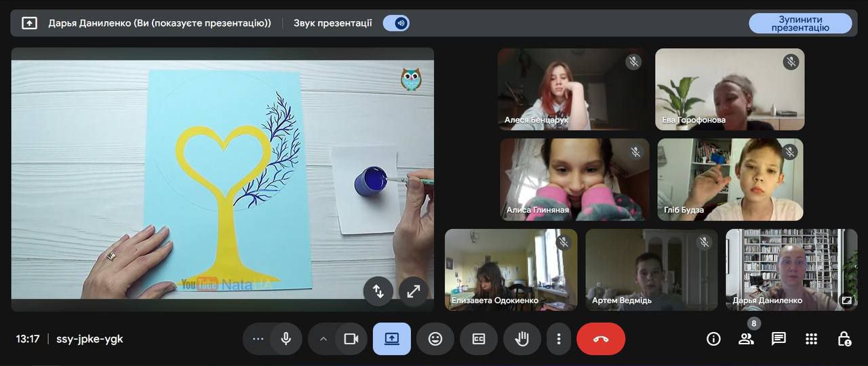
Task: Open the emoji reactions panel
Action: point(435,339)
